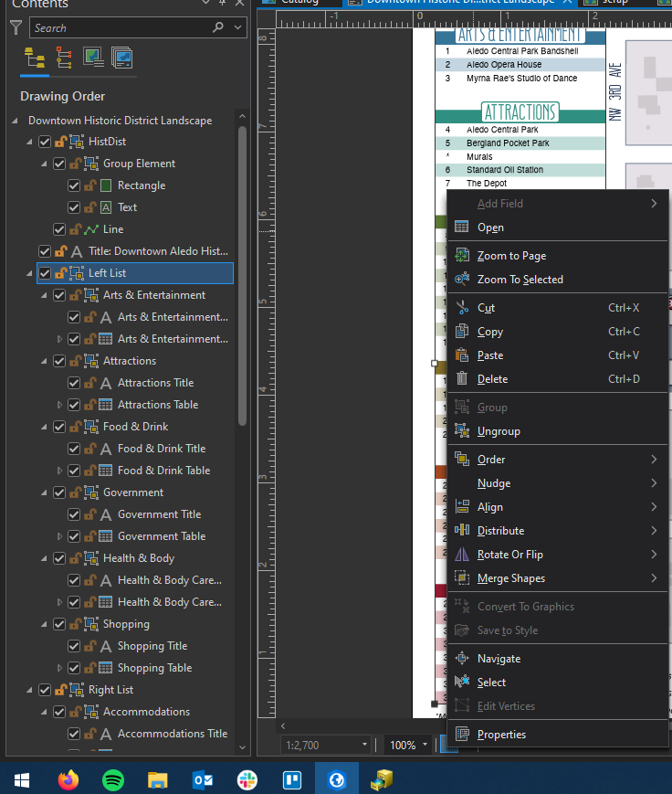Viewport: 672px width, 794px height.
Task: Click inside the Contents search field
Action: (121, 27)
